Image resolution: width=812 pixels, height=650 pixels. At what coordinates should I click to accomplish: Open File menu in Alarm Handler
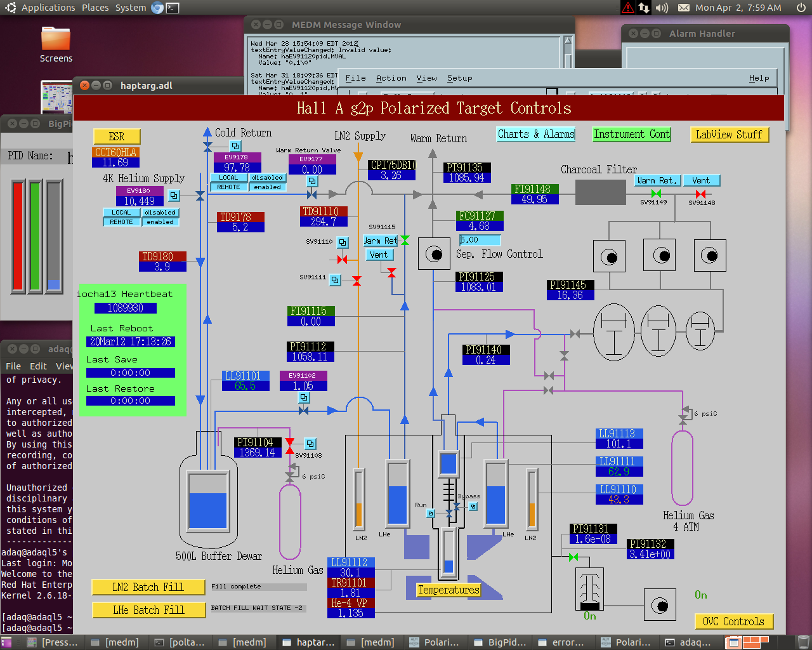coord(355,78)
